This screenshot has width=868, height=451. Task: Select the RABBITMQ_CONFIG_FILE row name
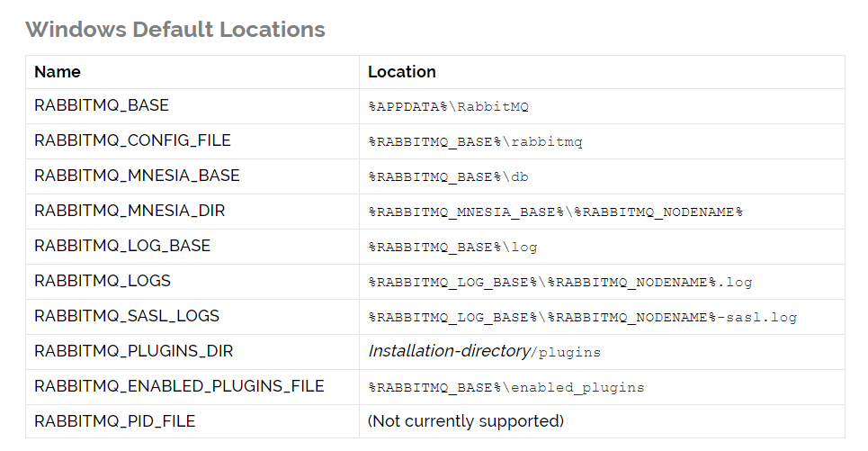(132, 140)
